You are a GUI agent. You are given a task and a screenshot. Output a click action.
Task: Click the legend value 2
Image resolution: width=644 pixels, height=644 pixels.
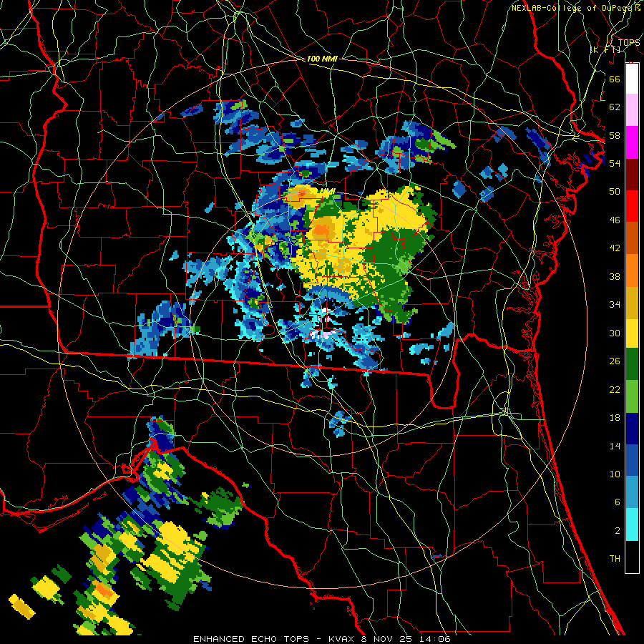(617, 531)
